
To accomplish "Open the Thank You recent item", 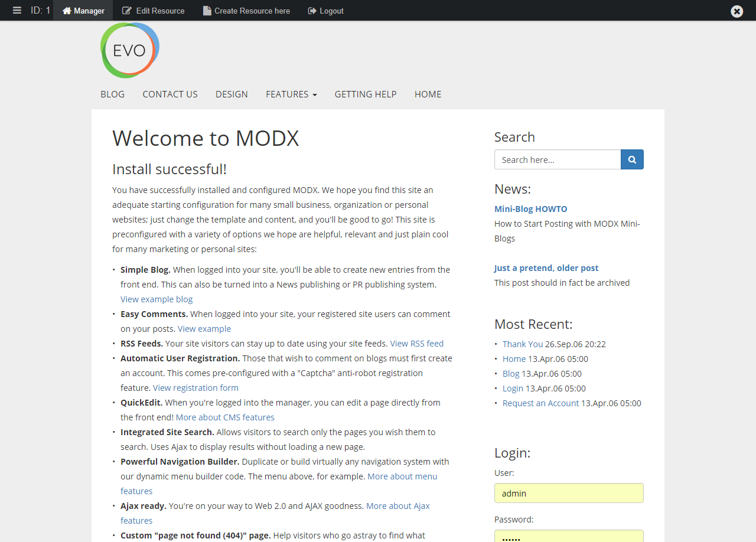I will (522, 344).
